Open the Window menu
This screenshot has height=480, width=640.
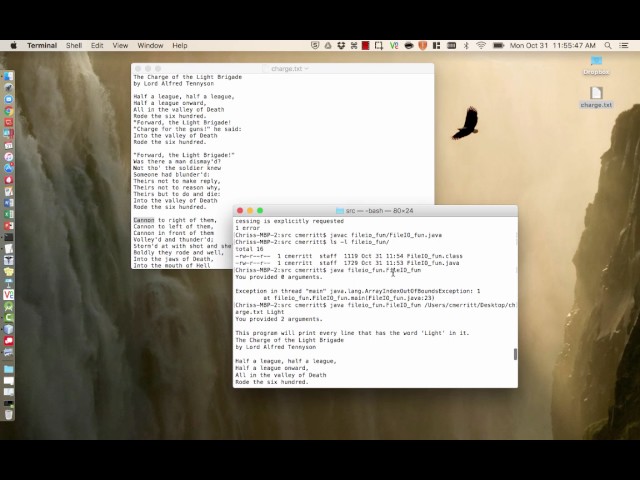(150, 46)
